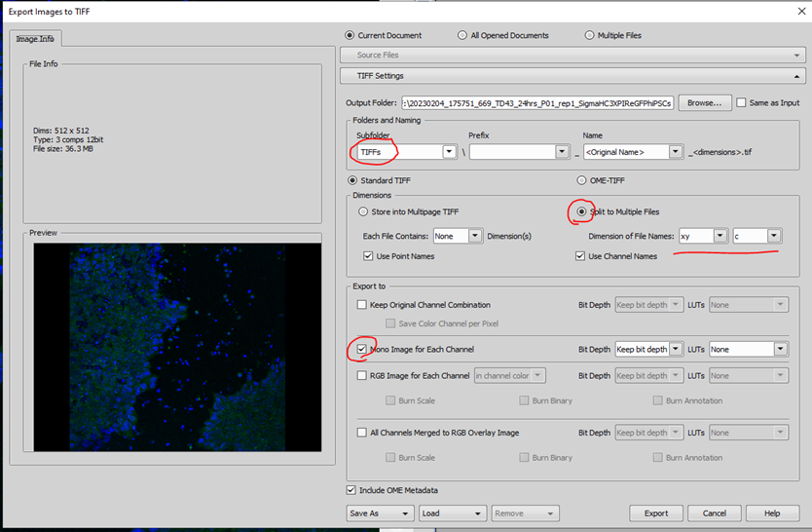
Task: Uncheck Mono Image for Each Channel
Action: [x=362, y=349]
